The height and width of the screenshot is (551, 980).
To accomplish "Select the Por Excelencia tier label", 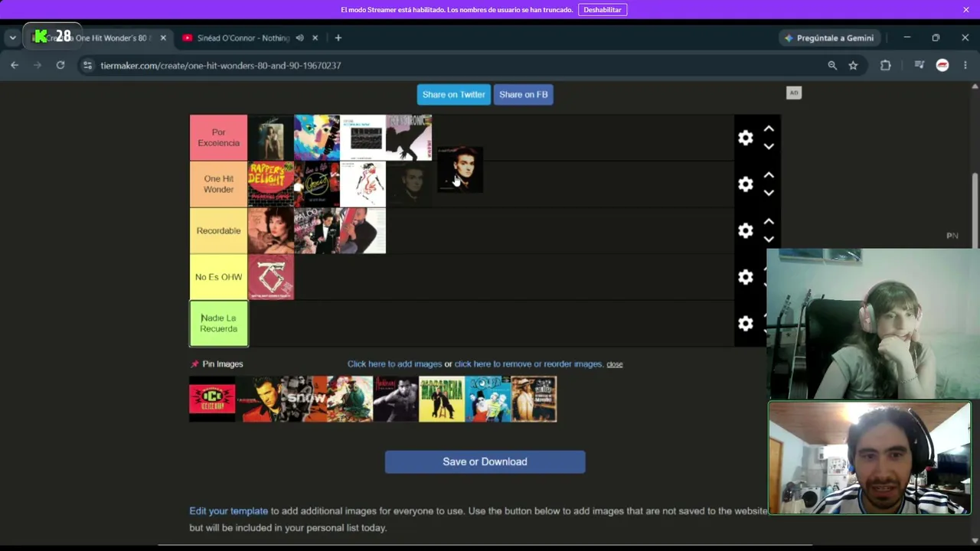I will 218,138.
